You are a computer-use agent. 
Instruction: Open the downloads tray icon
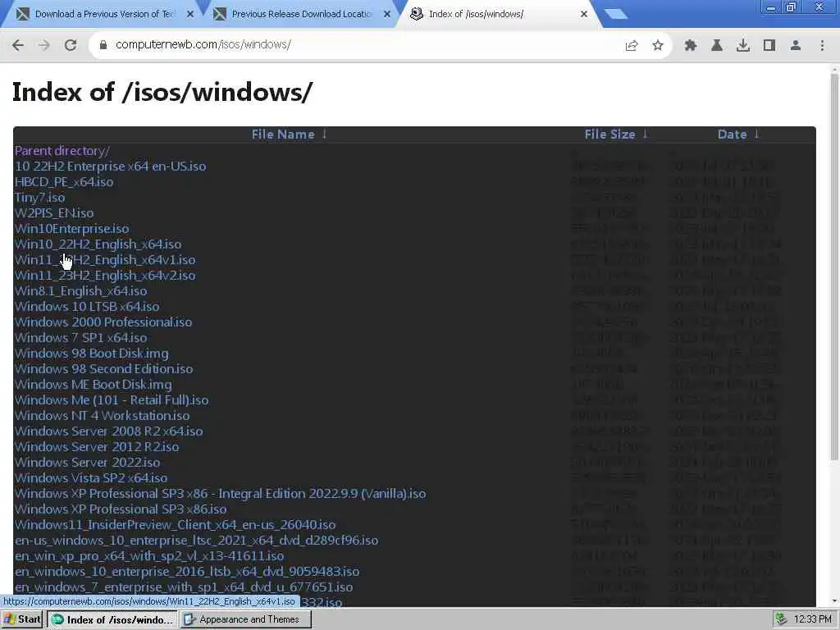pos(743,46)
